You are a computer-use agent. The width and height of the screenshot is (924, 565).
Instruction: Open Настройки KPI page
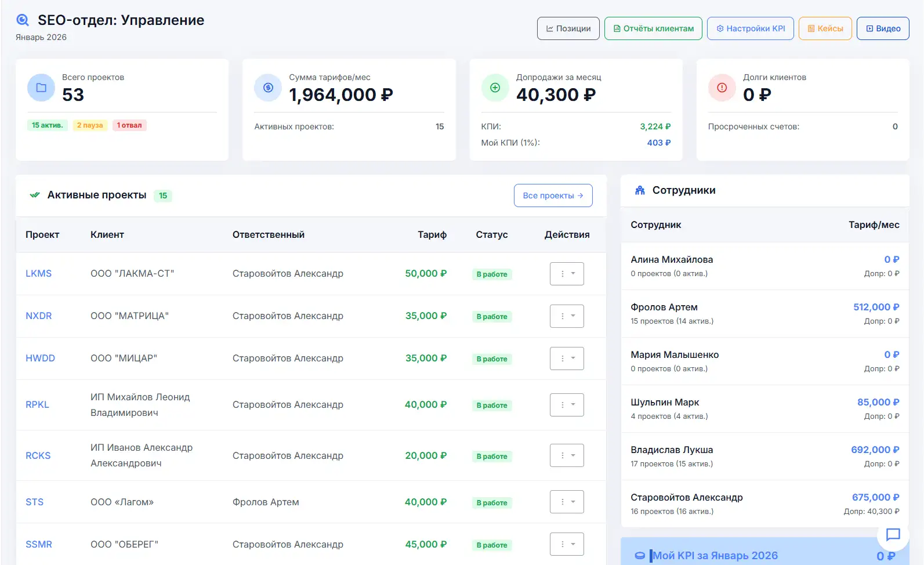click(x=750, y=28)
